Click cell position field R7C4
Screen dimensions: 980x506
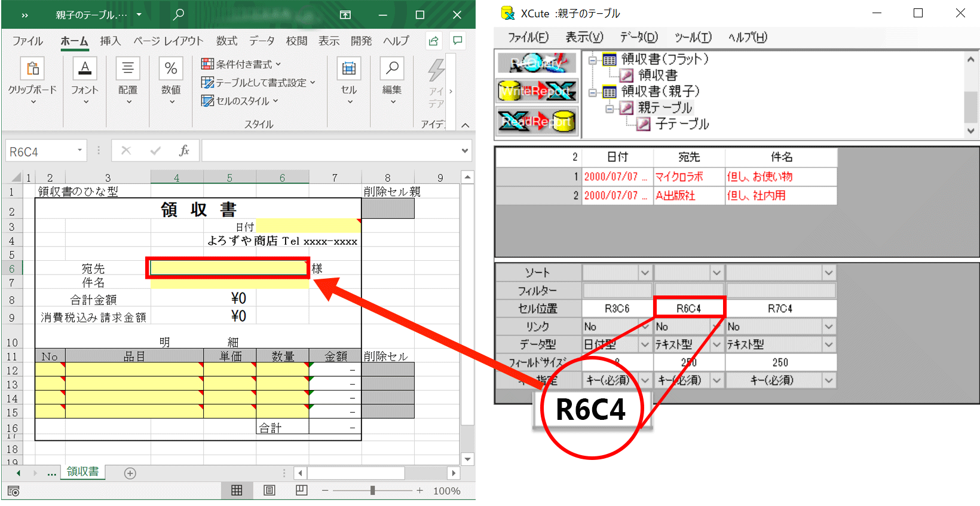pyautogui.click(x=780, y=309)
